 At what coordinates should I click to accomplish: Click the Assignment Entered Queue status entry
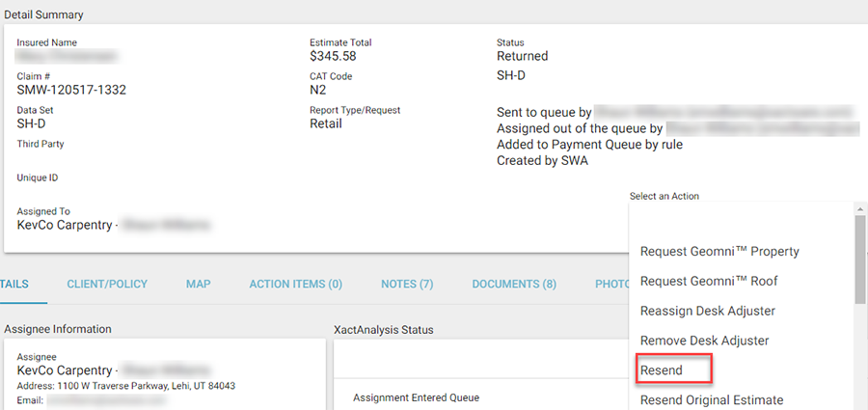click(x=416, y=397)
